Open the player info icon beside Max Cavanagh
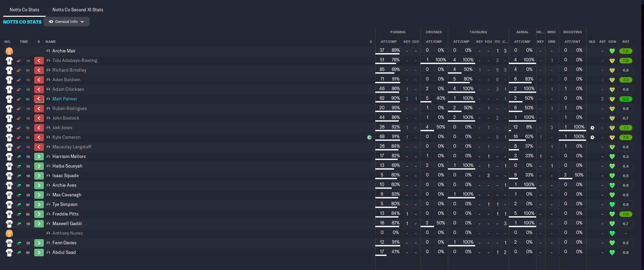 [48, 195]
